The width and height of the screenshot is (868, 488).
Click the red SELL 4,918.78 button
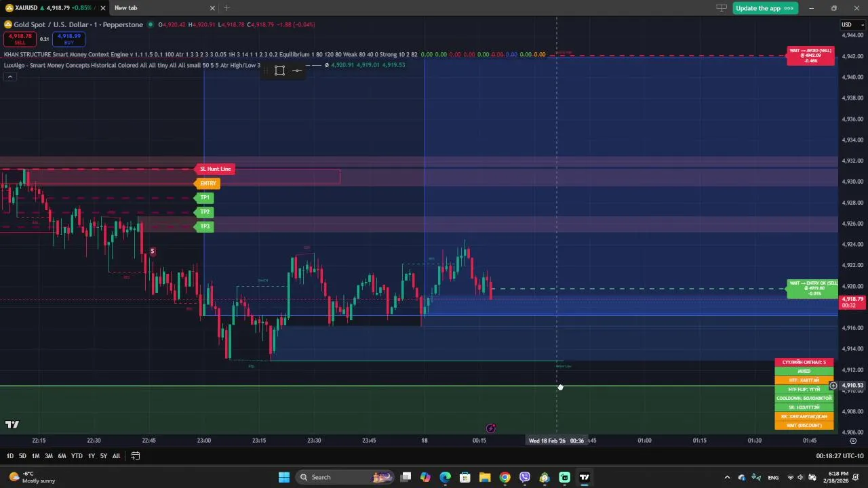coord(20,39)
